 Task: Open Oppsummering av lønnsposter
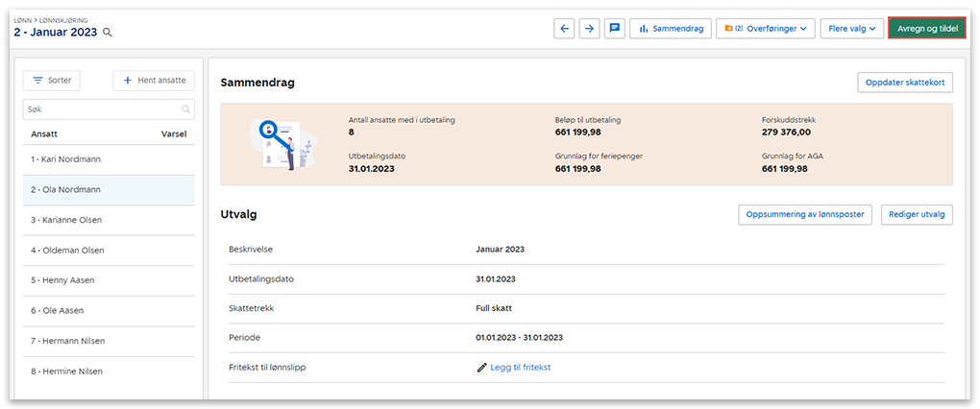805,214
